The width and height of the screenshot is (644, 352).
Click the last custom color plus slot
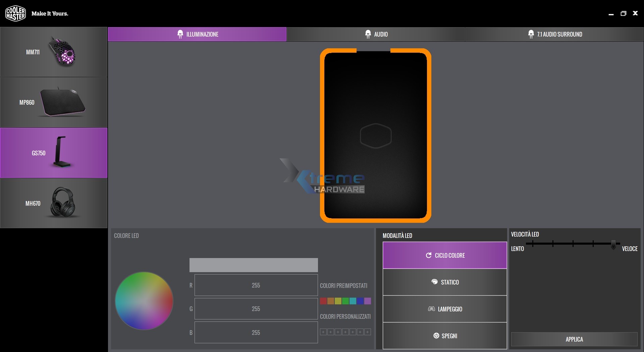click(x=368, y=332)
